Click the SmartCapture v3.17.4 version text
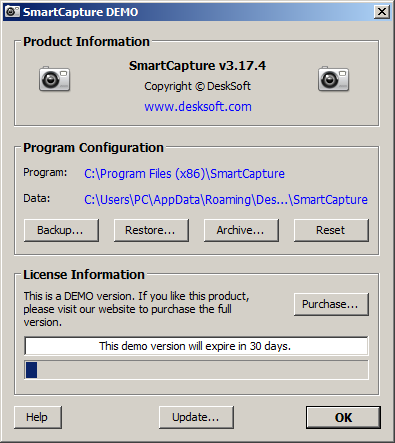Viewport: 395px width, 443px height. 197,66
